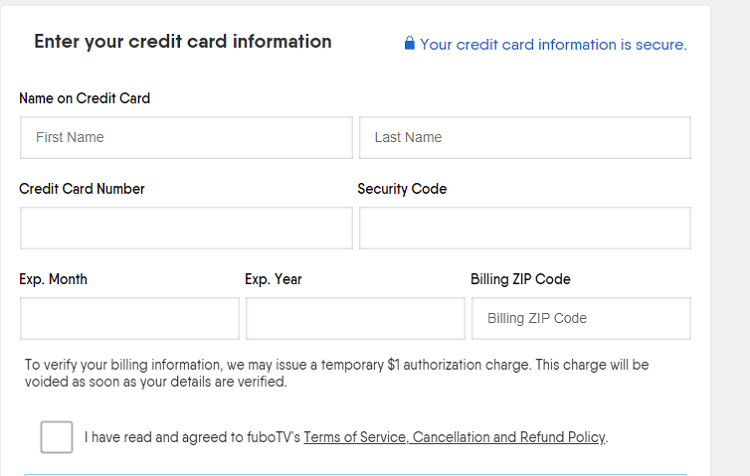
Task: Open the Exp. Year selector field
Action: point(355,319)
